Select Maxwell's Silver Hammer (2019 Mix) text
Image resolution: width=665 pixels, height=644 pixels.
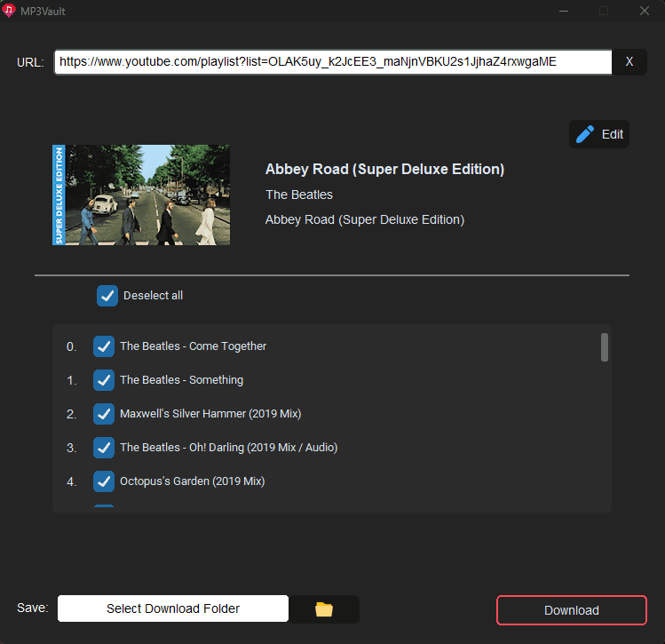210,414
